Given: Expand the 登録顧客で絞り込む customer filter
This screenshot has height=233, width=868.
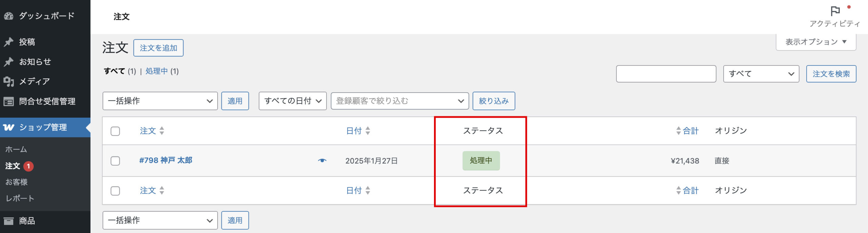Looking at the screenshot, I should click(399, 101).
